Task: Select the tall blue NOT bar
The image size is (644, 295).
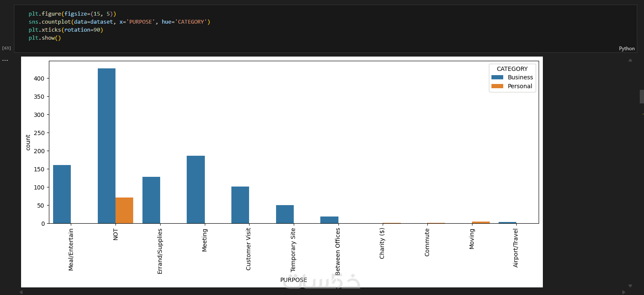Action: click(x=107, y=146)
